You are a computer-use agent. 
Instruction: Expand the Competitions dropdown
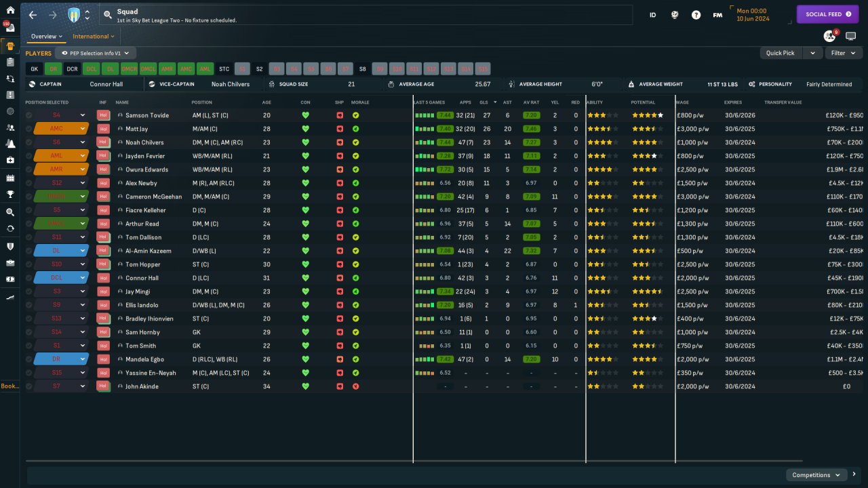(x=816, y=475)
